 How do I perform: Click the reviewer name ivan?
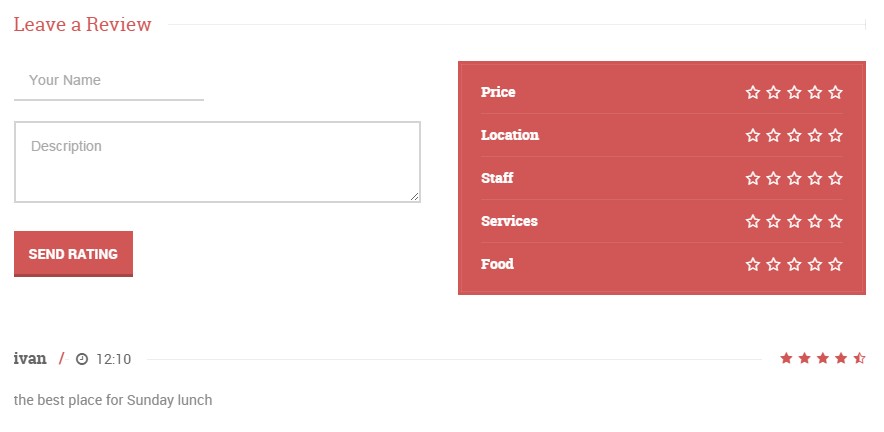30,359
